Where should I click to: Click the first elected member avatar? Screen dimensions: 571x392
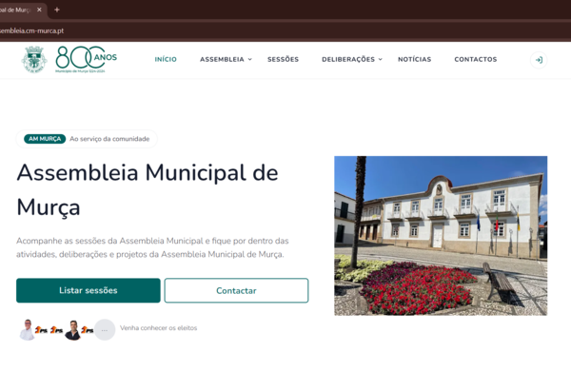click(28, 329)
